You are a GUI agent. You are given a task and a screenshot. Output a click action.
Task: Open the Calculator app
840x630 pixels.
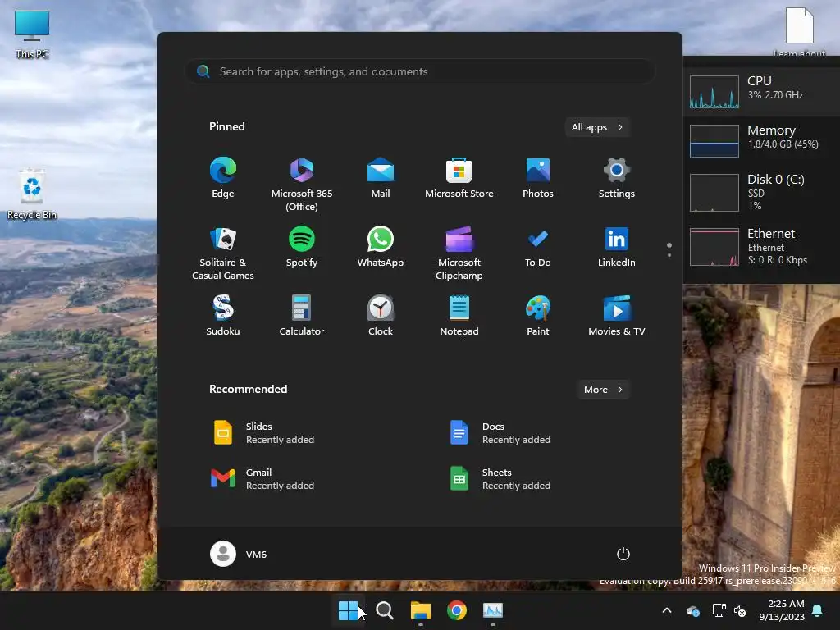302,316
